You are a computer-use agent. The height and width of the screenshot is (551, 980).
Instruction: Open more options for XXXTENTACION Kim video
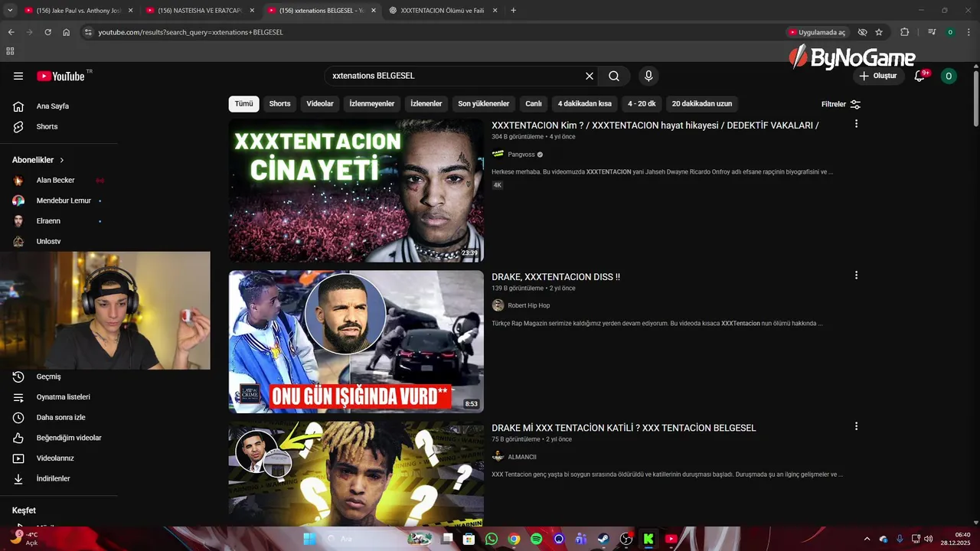856,123
